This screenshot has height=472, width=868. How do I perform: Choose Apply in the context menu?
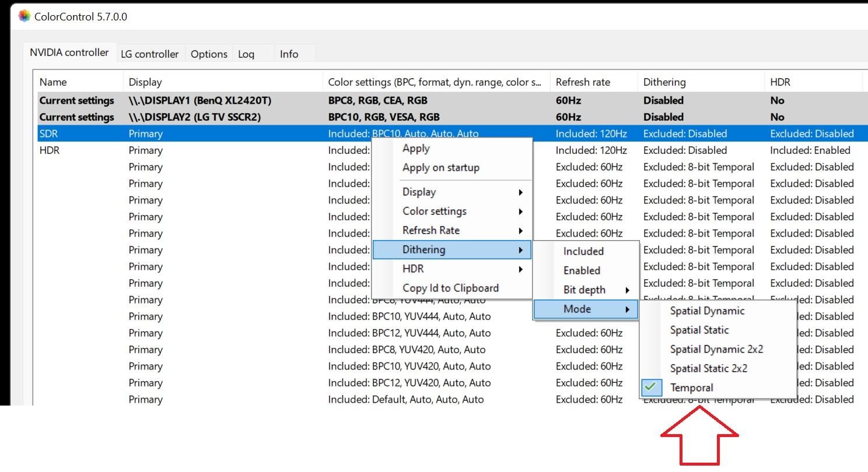coord(452,149)
